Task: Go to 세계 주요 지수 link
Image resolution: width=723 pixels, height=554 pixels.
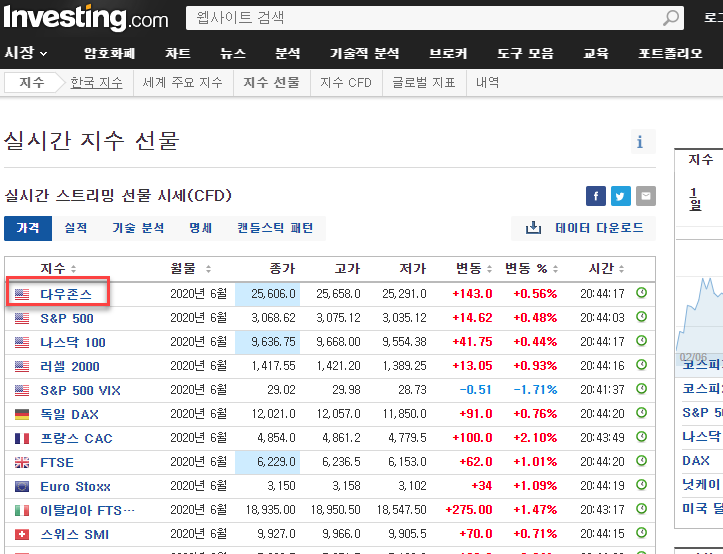Action: coord(183,83)
